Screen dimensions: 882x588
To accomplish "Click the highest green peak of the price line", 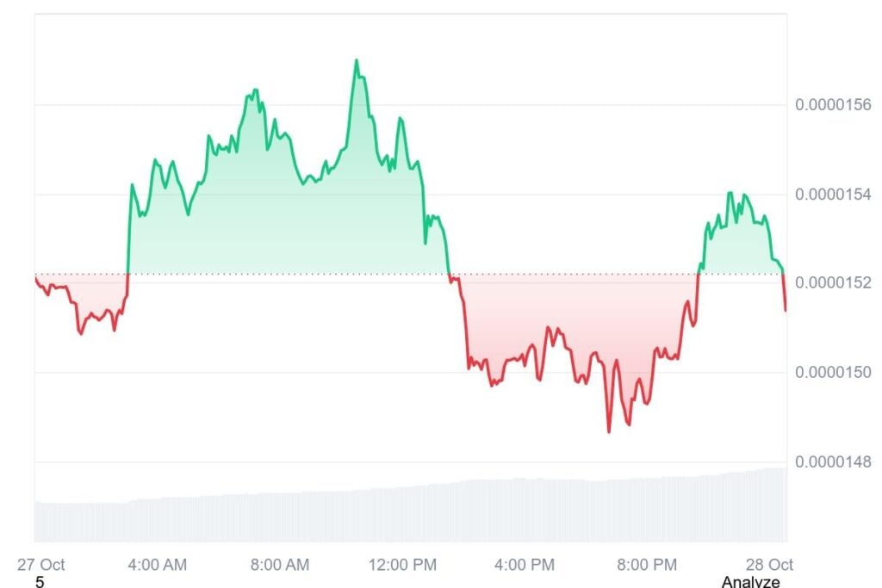I will pyautogui.click(x=356, y=60).
